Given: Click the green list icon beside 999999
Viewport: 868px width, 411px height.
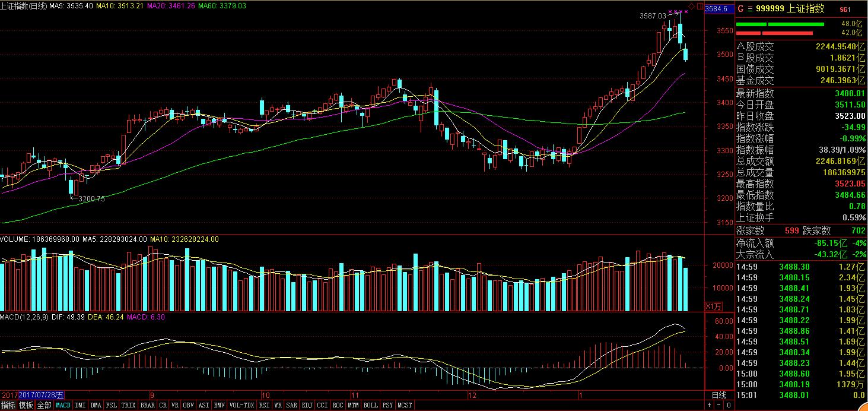Looking at the screenshot, I should [x=750, y=8].
